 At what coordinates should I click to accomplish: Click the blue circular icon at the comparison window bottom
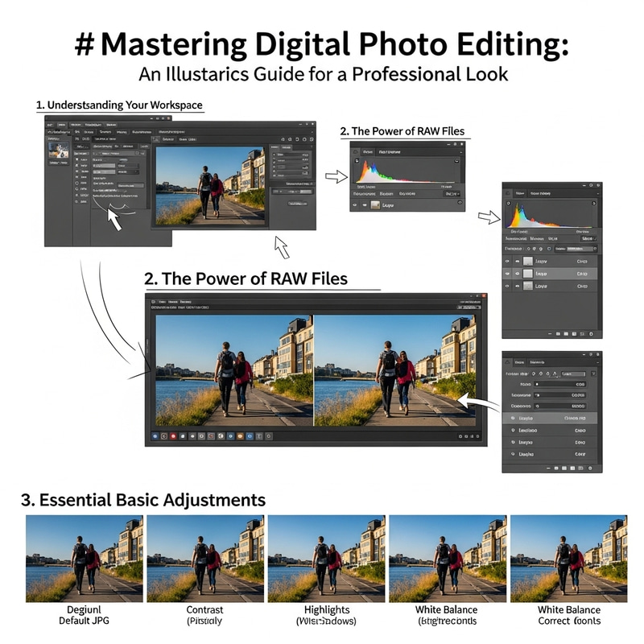[154, 436]
